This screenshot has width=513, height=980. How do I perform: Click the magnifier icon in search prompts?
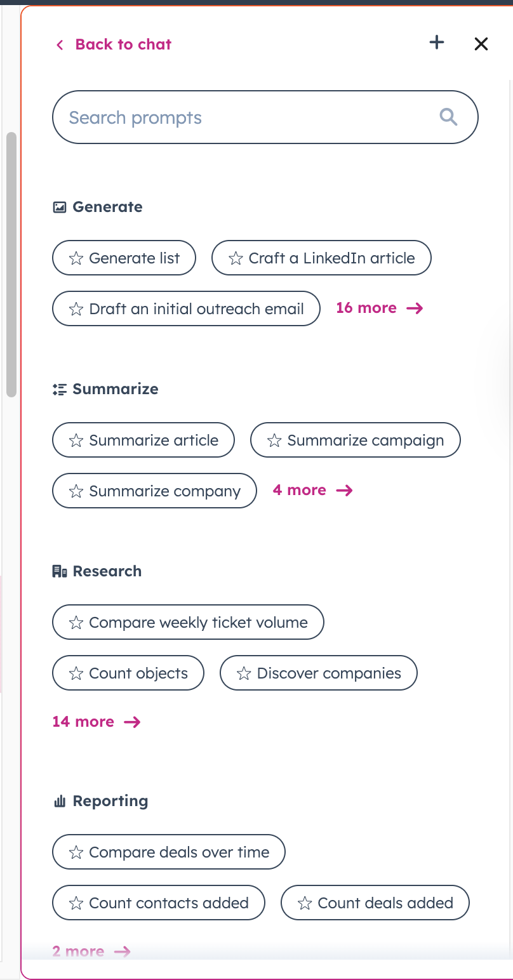coord(448,117)
